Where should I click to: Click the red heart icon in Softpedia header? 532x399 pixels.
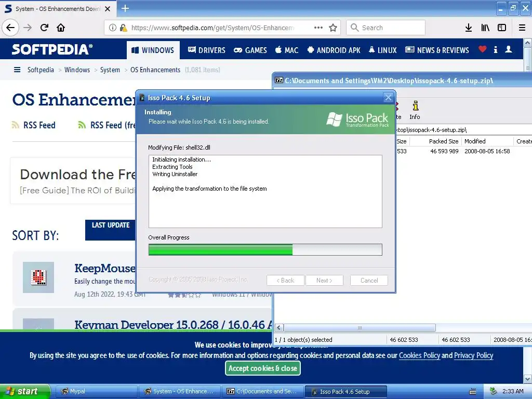pos(483,49)
